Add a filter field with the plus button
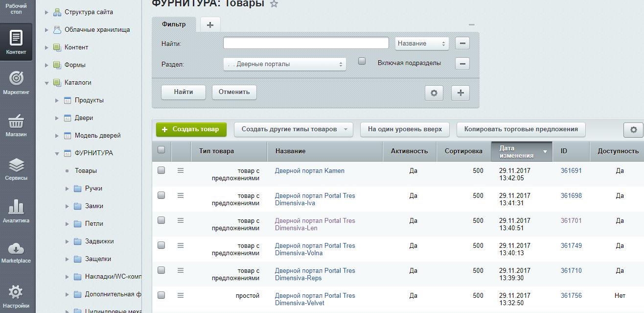 [x=460, y=93]
